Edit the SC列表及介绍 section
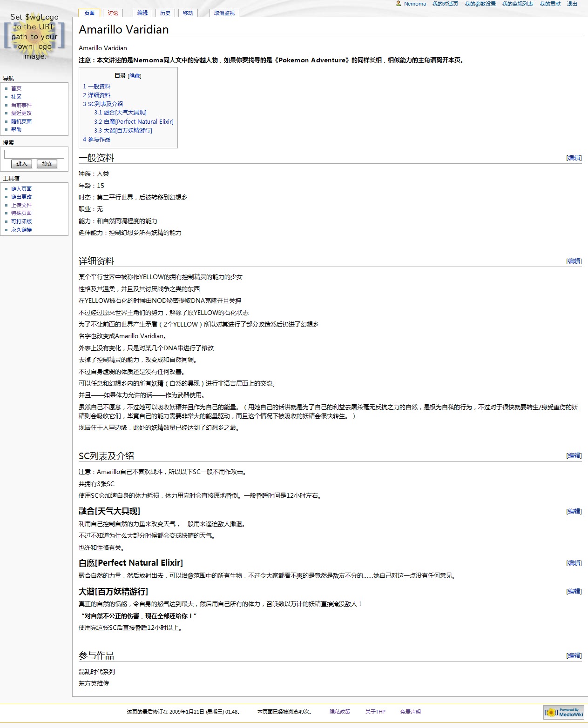 coord(574,455)
